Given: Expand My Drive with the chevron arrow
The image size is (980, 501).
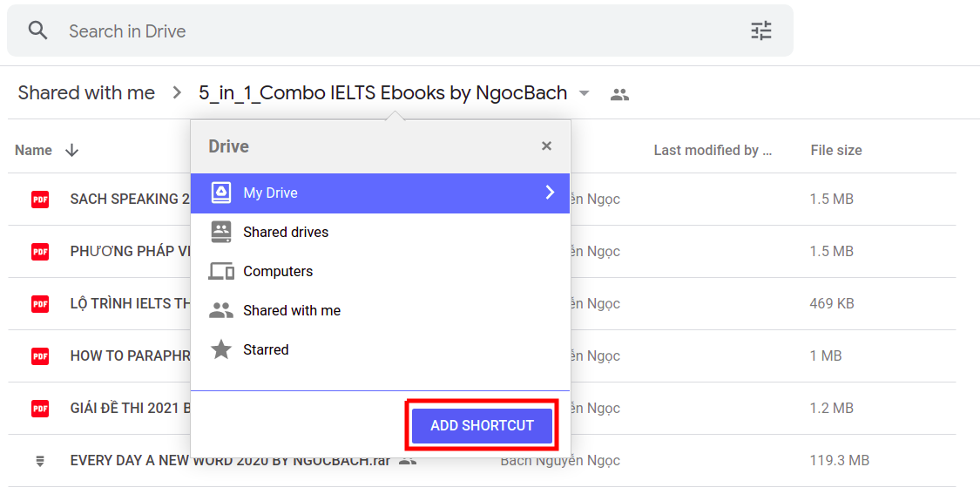Looking at the screenshot, I should 550,192.
